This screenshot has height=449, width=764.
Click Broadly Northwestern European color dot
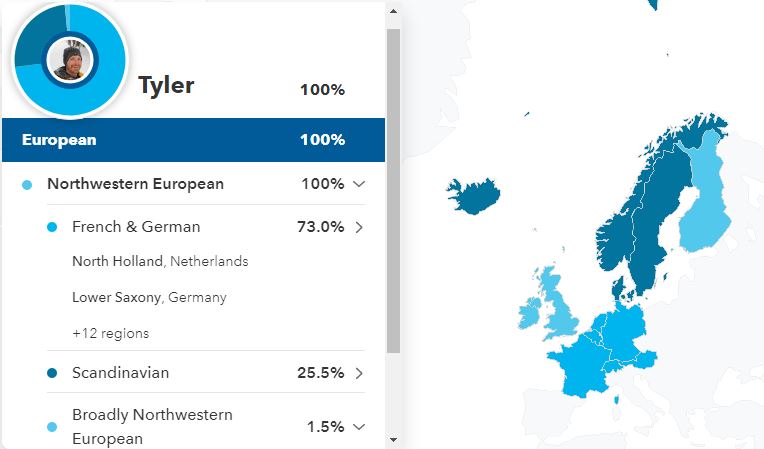(x=52, y=428)
